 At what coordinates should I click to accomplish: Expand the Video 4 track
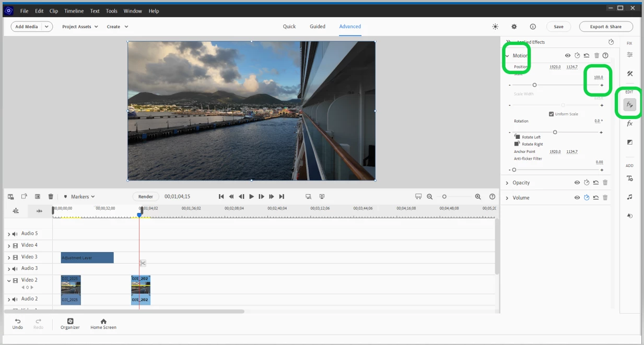9,246
